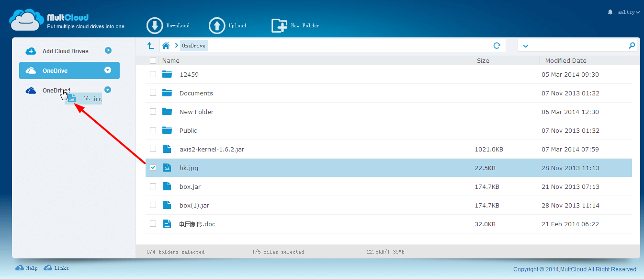The height and width of the screenshot is (279, 644).
Task: Open the Public folder name
Action: point(188,130)
